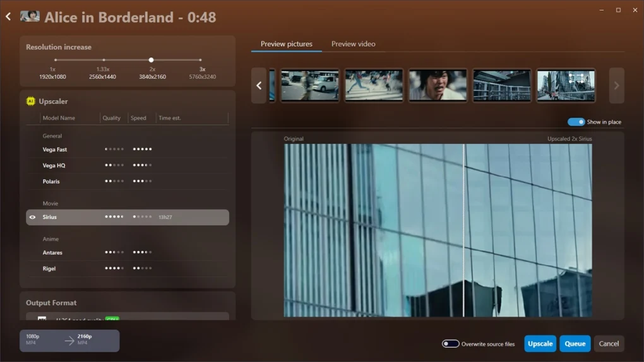
Task: Click the Upscale button
Action: point(540,344)
